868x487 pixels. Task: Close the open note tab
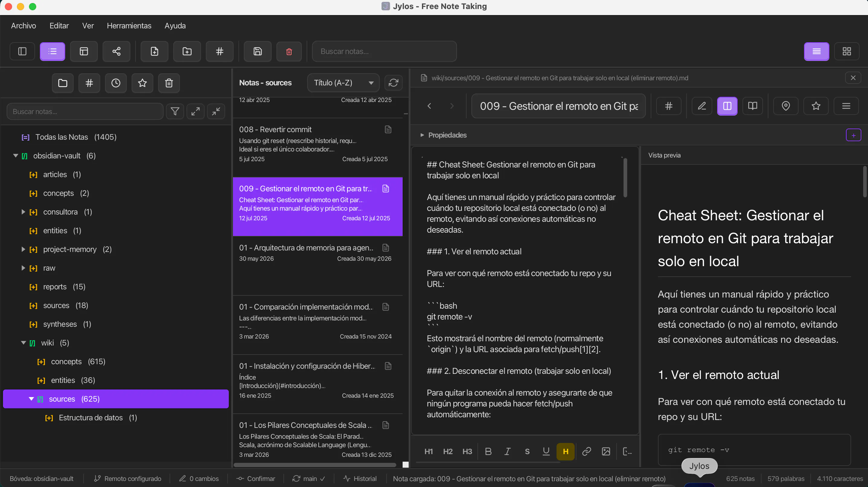tap(853, 78)
